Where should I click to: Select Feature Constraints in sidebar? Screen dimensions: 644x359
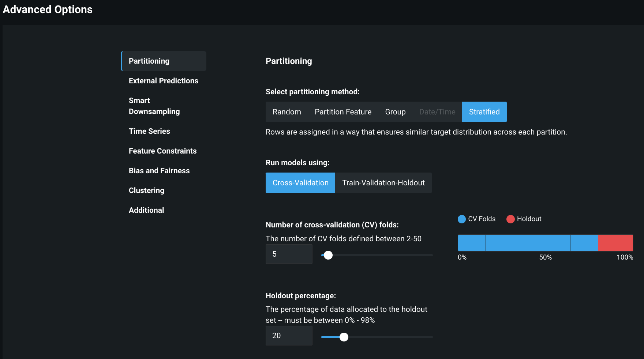coord(162,151)
